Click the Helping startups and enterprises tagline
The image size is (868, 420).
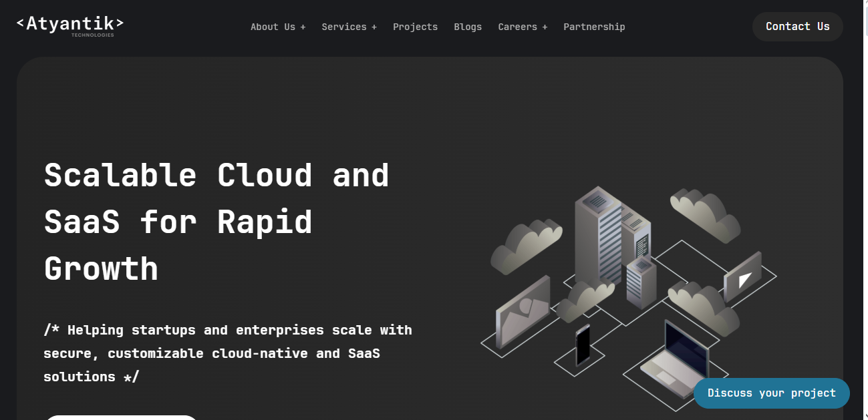point(227,353)
